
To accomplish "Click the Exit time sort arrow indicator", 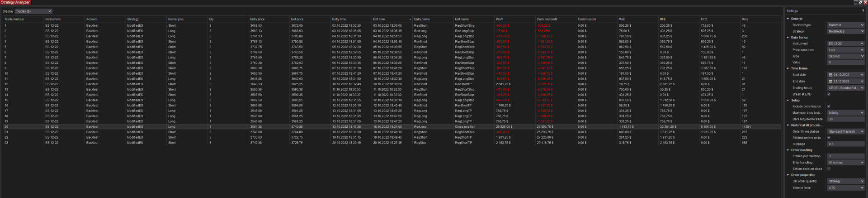I will (410, 19).
